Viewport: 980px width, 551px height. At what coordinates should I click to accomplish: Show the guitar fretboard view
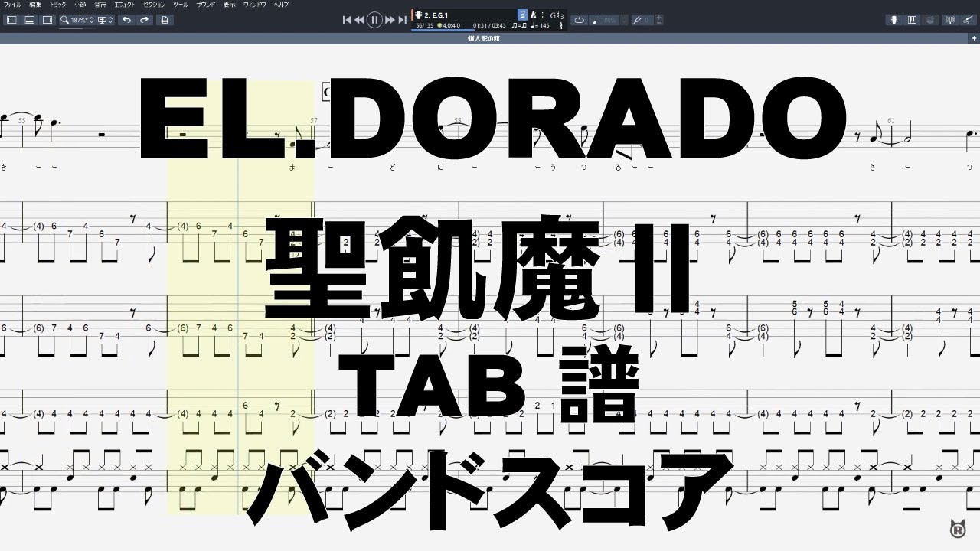coord(894,20)
